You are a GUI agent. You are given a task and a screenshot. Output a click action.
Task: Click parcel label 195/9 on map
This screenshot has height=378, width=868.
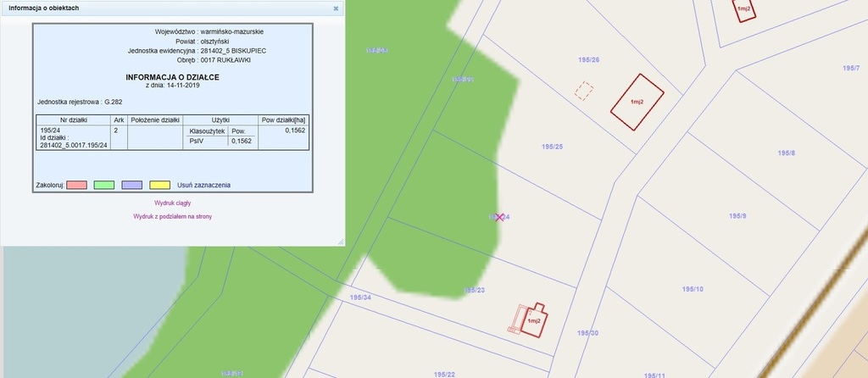click(x=737, y=216)
